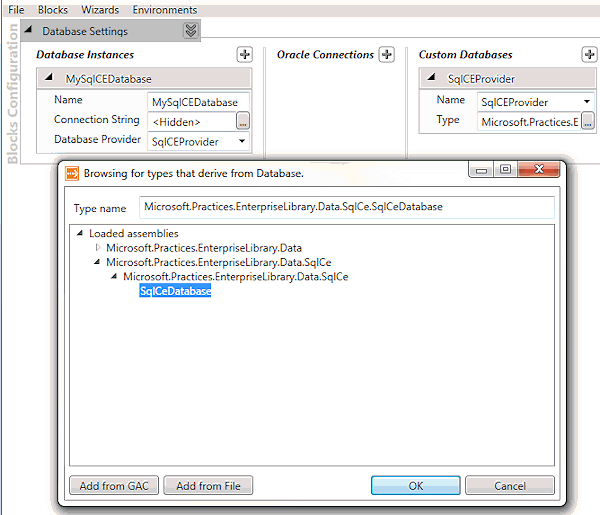Minimize the type browser dialog
The width and height of the screenshot is (600, 515).
pyautogui.click(x=481, y=169)
